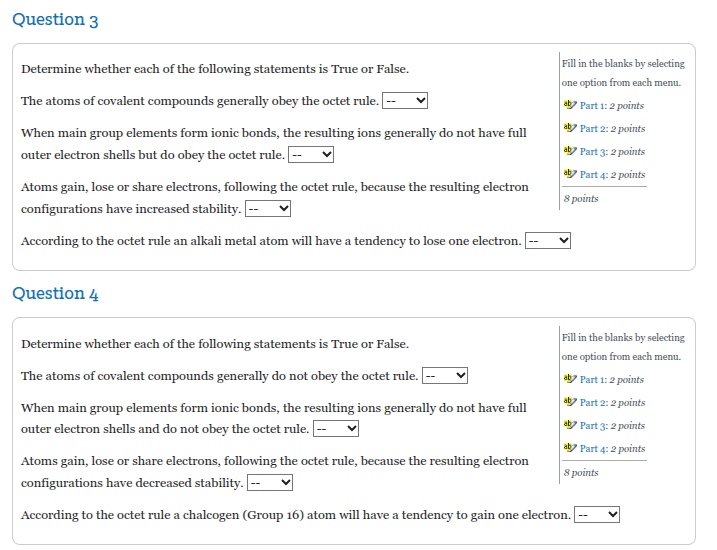Screen dimensions: 717x550
Task: Click the Question 4 Part 4 pencil icon
Action: (570, 448)
